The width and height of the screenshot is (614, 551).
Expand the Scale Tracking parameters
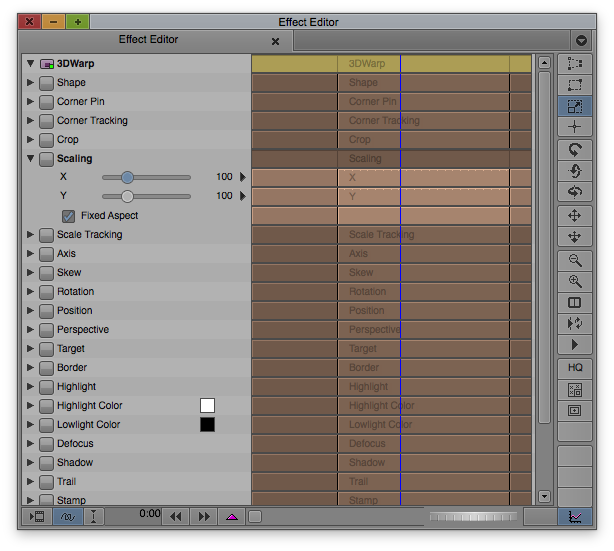(30, 234)
